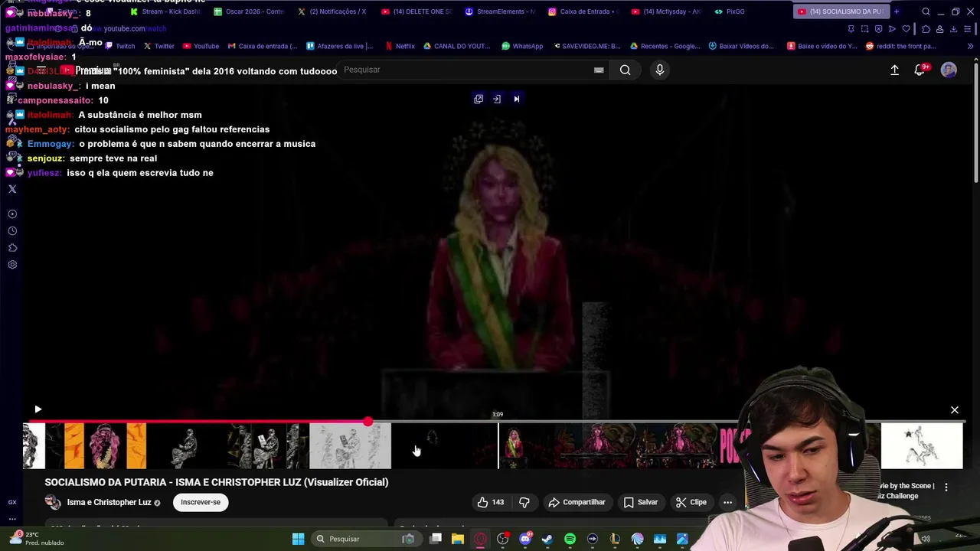Click the page vertical scrollbar
The height and width of the screenshot is (551, 980).
click(975, 122)
